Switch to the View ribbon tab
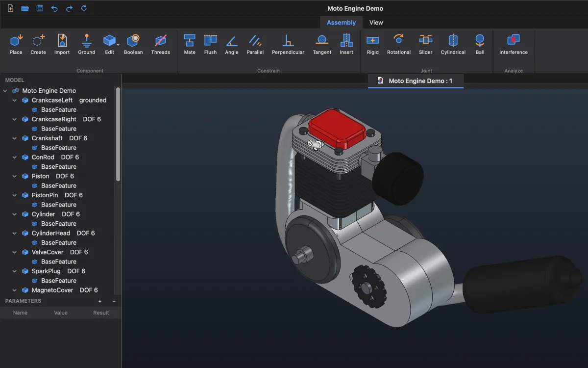This screenshot has height=368, width=588. (376, 23)
